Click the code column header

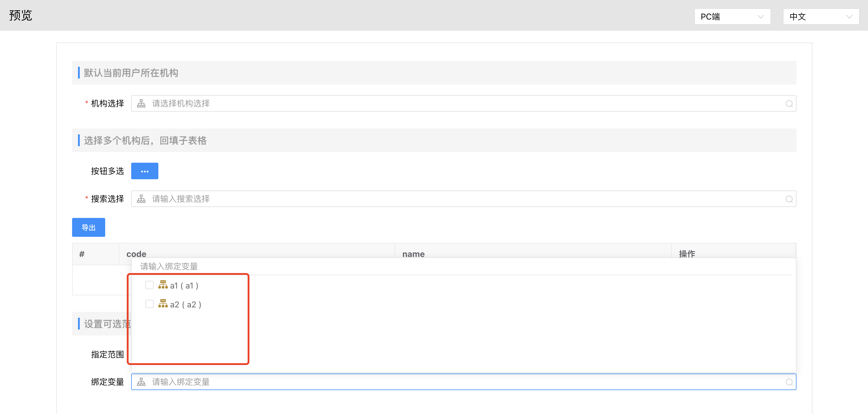click(x=136, y=254)
